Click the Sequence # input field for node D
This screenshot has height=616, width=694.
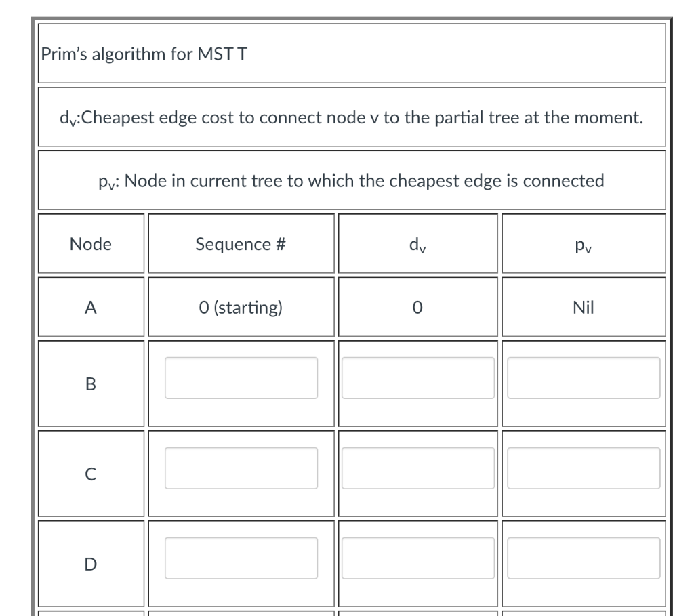240,558
